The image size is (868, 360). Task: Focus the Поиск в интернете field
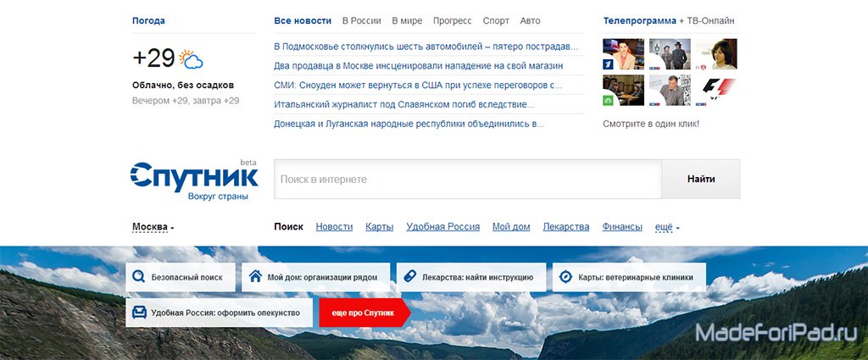tap(468, 180)
